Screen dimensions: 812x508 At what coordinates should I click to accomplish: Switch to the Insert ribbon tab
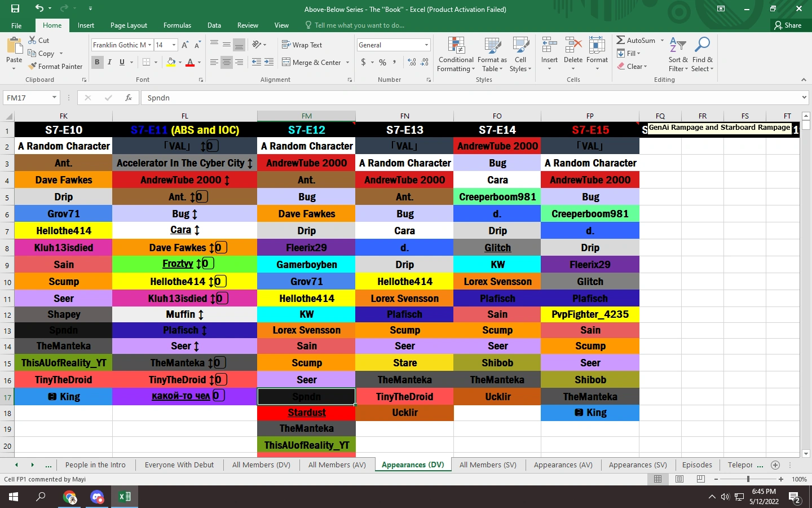[x=86, y=25]
